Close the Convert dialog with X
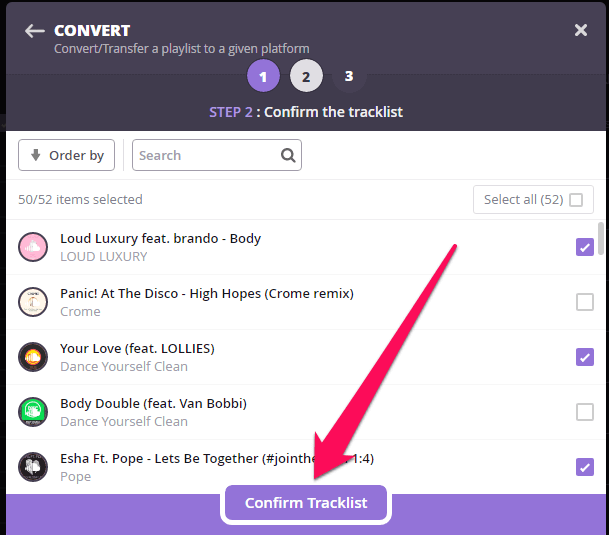The height and width of the screenshot is (535, 609). [581, 30]
